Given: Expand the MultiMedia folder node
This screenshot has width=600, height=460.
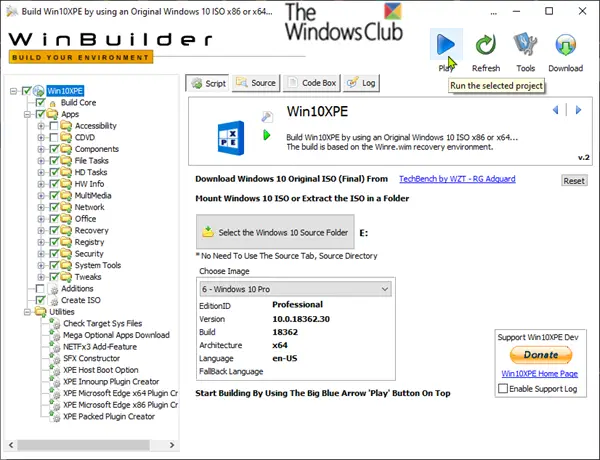Looking at the screenshot, I should coord(41,196).
